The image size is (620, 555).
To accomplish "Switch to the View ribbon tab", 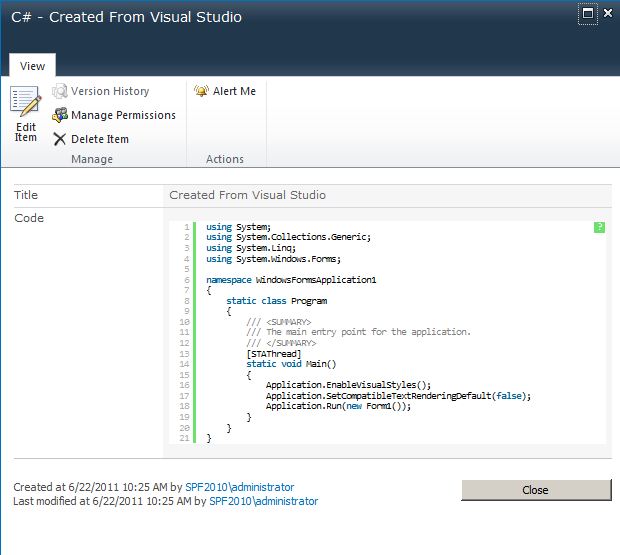I will 32,66.
